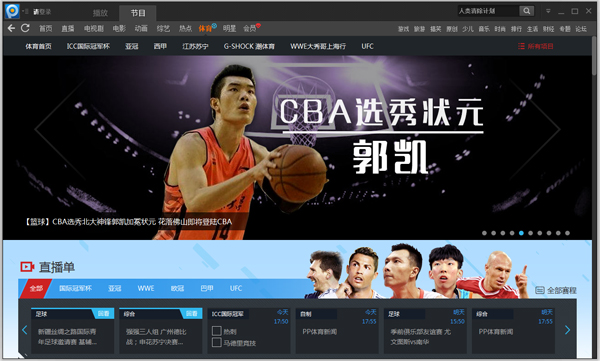Switch to the 播放 tab
The image size is (600, 361).
coord(100,13)
